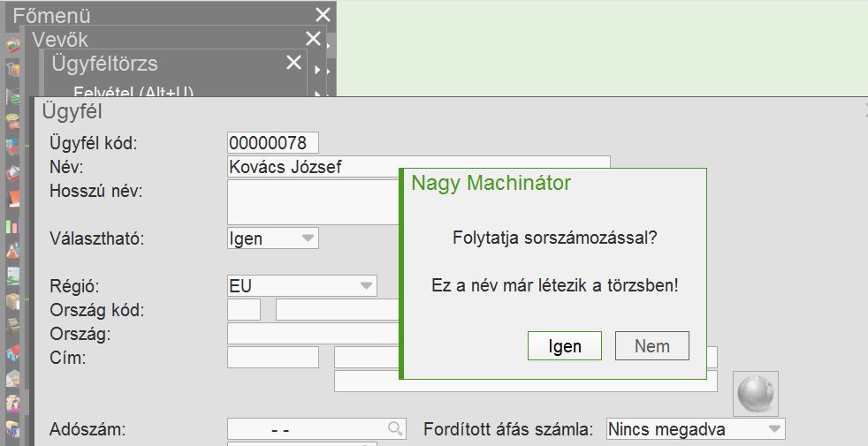This screenshot has height=446, width=868.
Task: Confirm with the Igen button
Action: click(565, 346)
